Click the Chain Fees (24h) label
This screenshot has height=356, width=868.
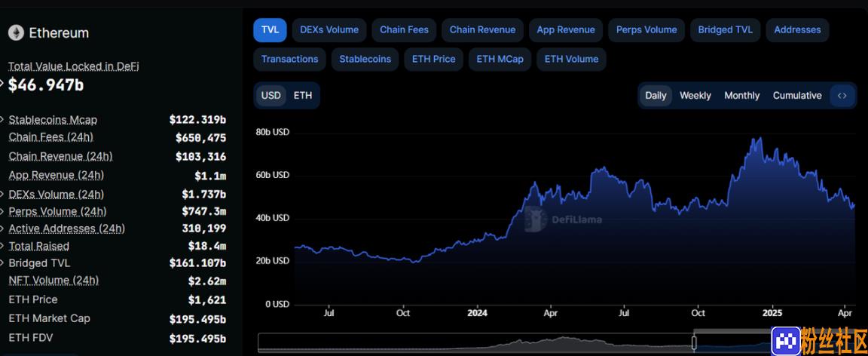[x=51, y=137]
